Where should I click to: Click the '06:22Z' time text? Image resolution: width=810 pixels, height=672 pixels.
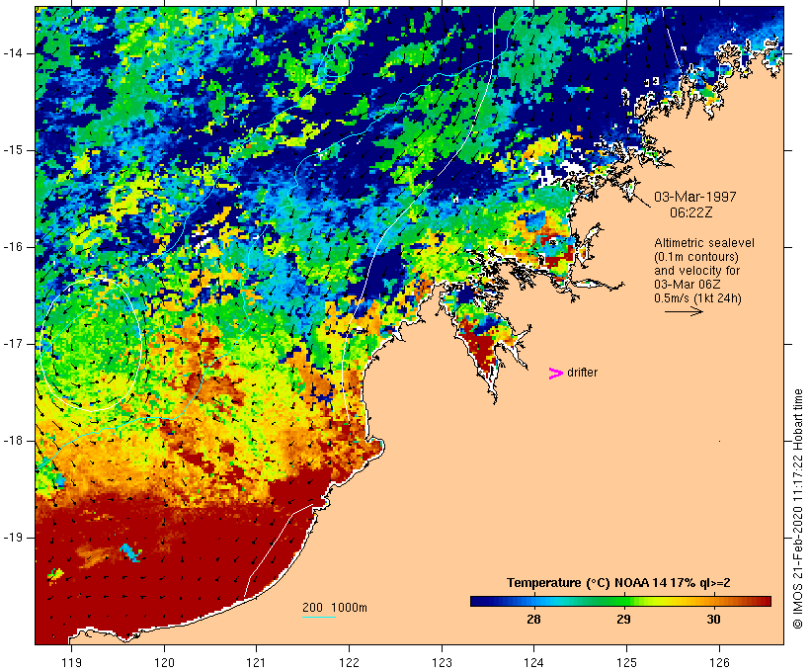point(691,212)
